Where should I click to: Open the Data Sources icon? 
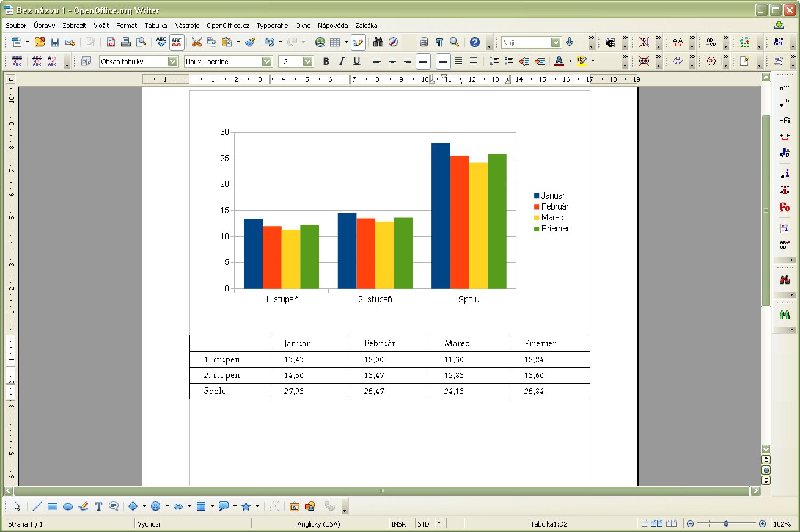424,42
